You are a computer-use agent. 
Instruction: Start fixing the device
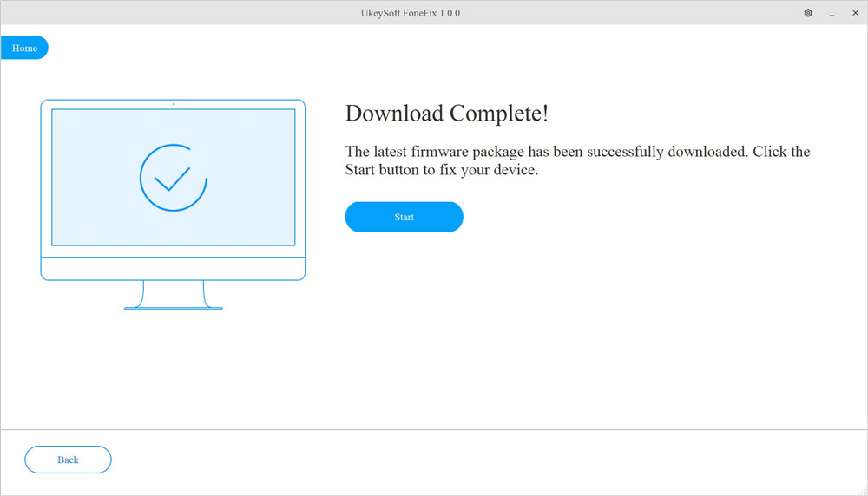[x=404, y=217]
